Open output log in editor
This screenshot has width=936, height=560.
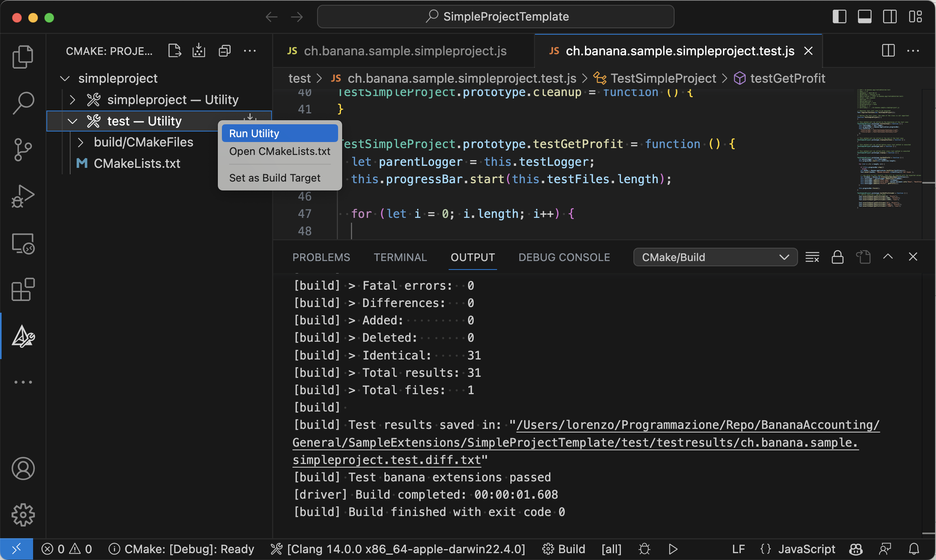(863, 257)
